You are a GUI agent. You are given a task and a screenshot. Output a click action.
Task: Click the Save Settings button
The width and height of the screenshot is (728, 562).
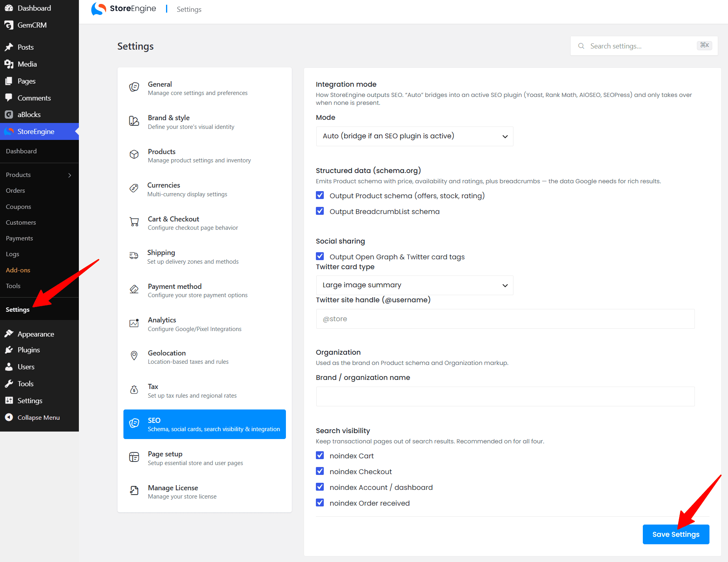[x=676, y=534]
